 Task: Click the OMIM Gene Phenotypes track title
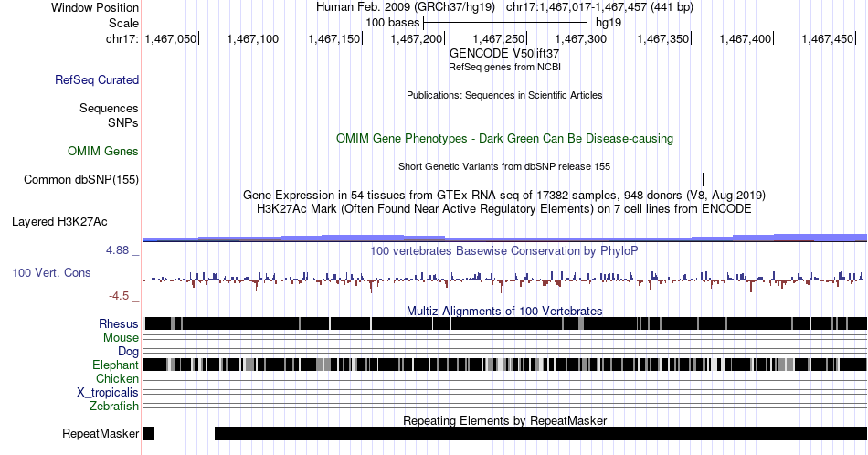(x=504, y=138)
